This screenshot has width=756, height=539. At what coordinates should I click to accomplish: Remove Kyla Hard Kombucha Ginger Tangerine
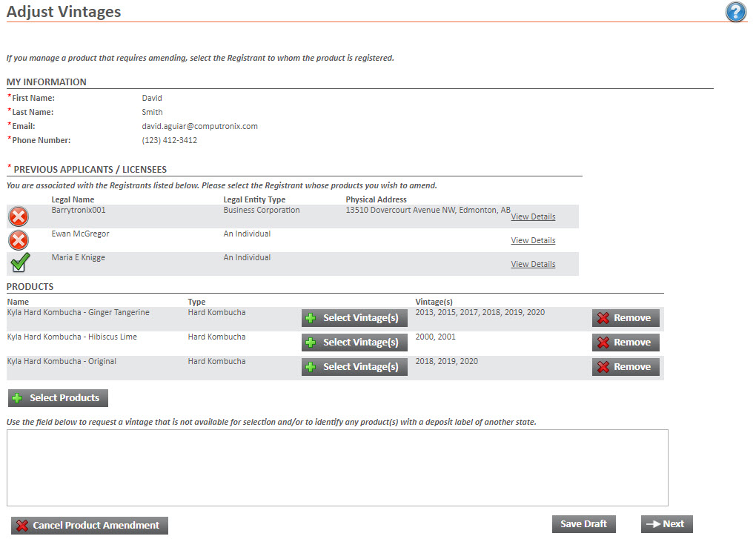[x=626, y=318]
